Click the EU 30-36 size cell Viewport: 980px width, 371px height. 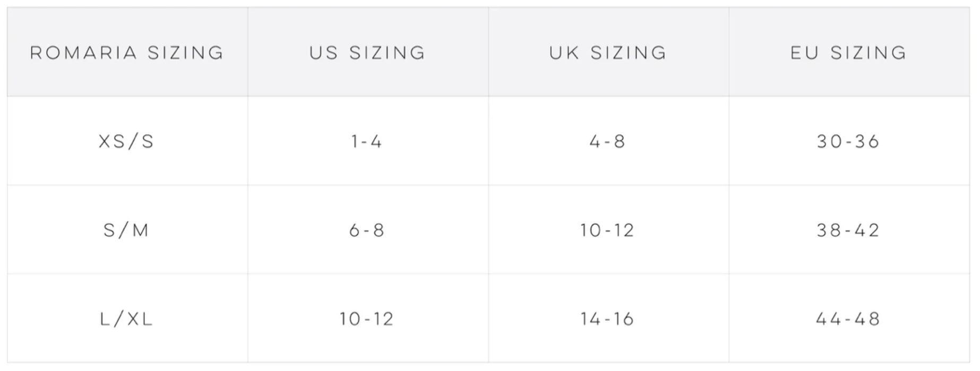849,141
